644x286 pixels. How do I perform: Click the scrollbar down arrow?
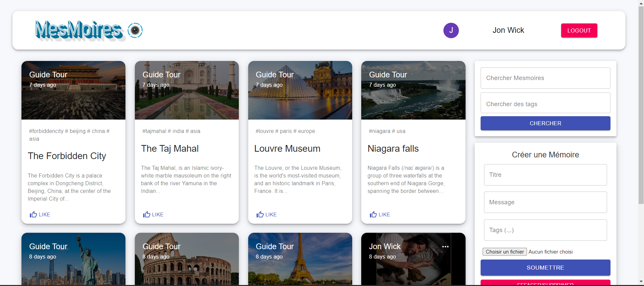point(641,282)
